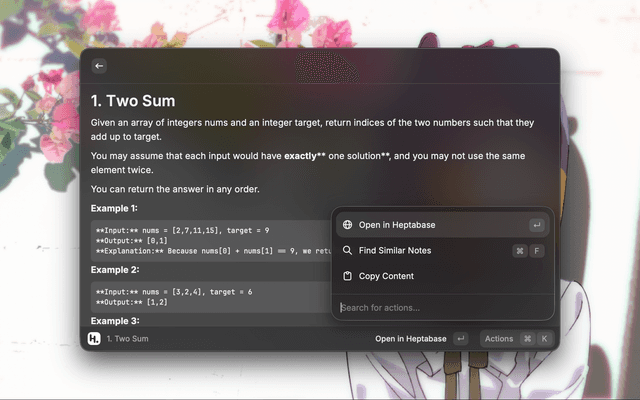Viewport: 640px width, 400px height.
Task: Click the magnifier icon beside Find Similar Notes
Action: coord(347,251)
